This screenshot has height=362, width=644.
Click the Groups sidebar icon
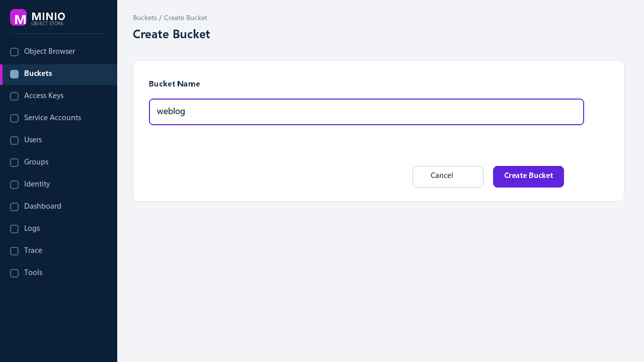click(14, 162)
